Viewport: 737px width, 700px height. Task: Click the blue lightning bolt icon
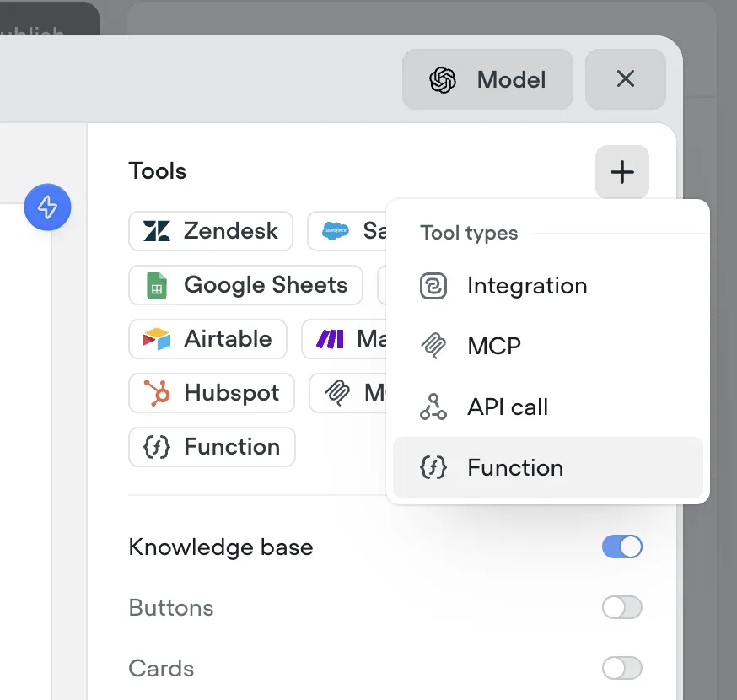click(47, 207)
